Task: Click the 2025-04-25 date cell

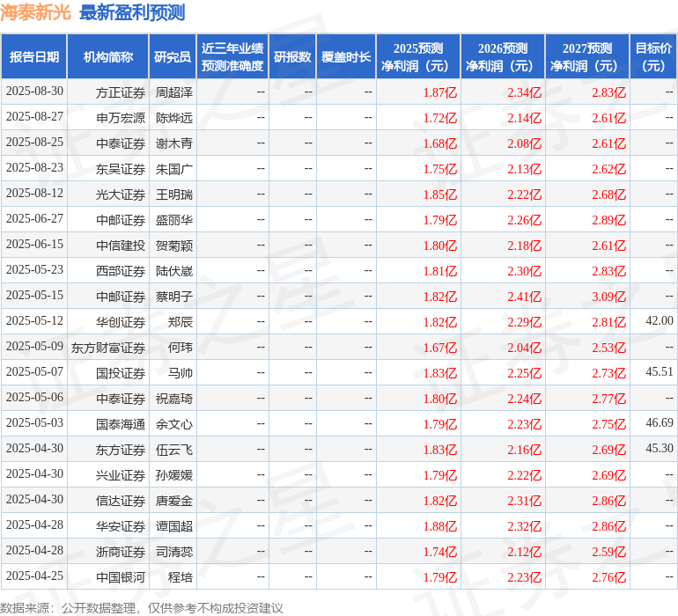Action: 34,576
